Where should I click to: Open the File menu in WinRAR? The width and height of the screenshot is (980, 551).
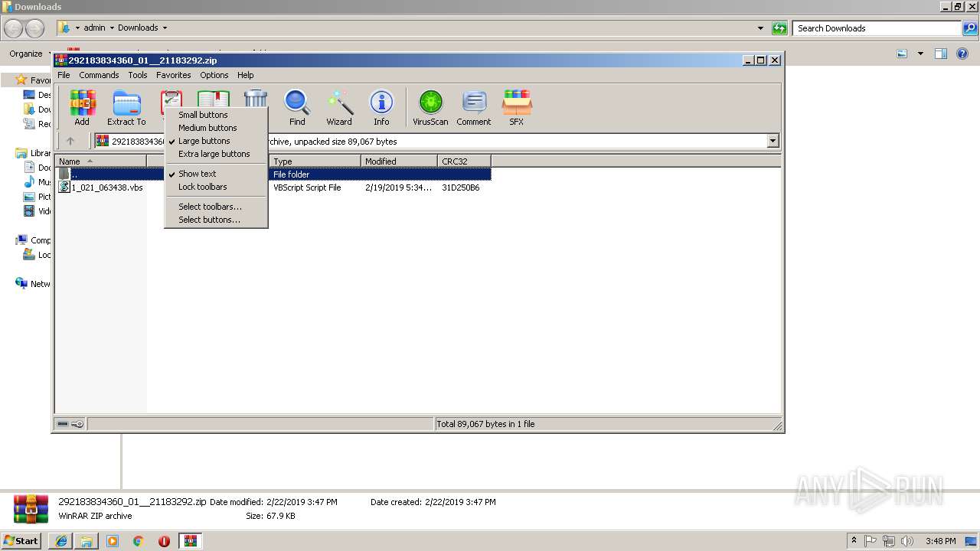64,75
